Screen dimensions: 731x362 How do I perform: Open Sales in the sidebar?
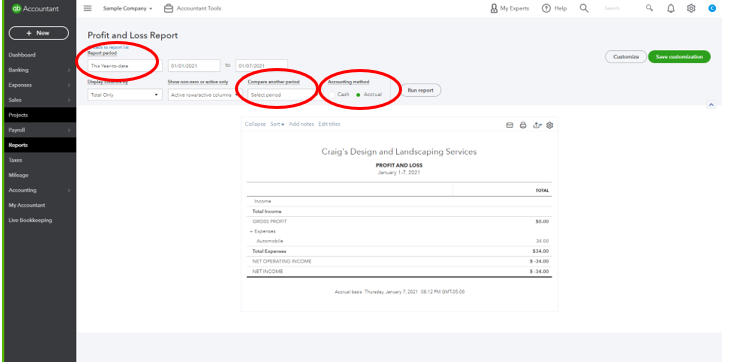tap(15, 100)
